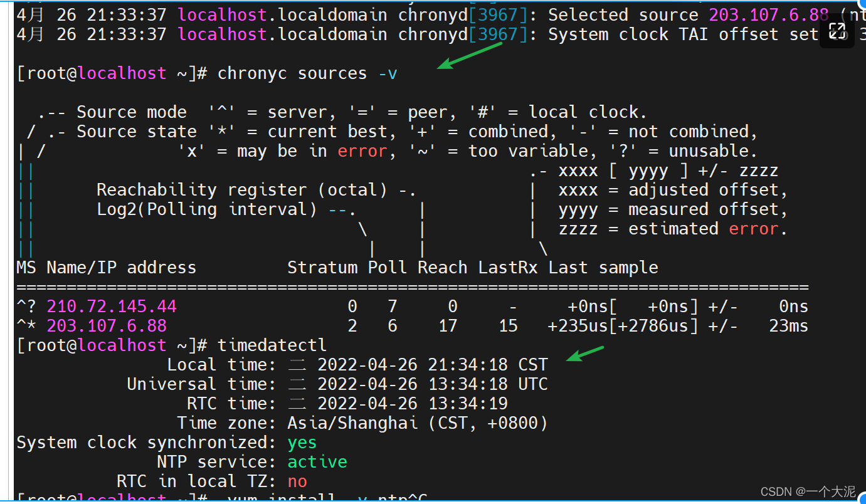Click 'System clock TAI offset set' log line
866x504 pixels.
pos(684,34)
